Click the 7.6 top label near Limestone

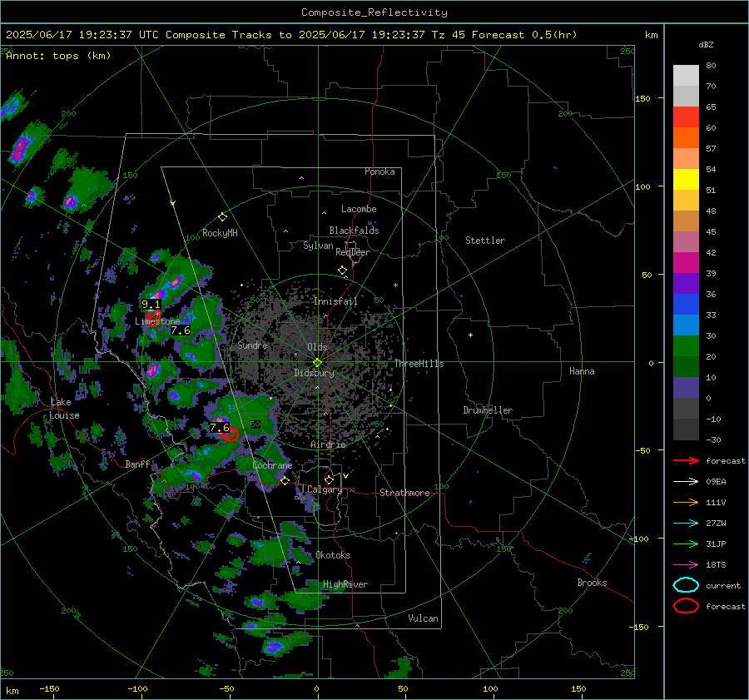pyautogui.click(x=180, y=330)
